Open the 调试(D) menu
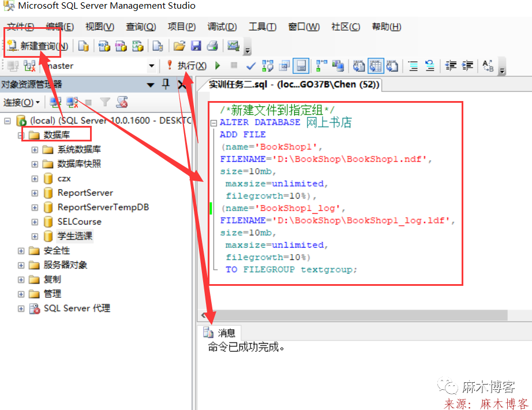 point(222,27)
